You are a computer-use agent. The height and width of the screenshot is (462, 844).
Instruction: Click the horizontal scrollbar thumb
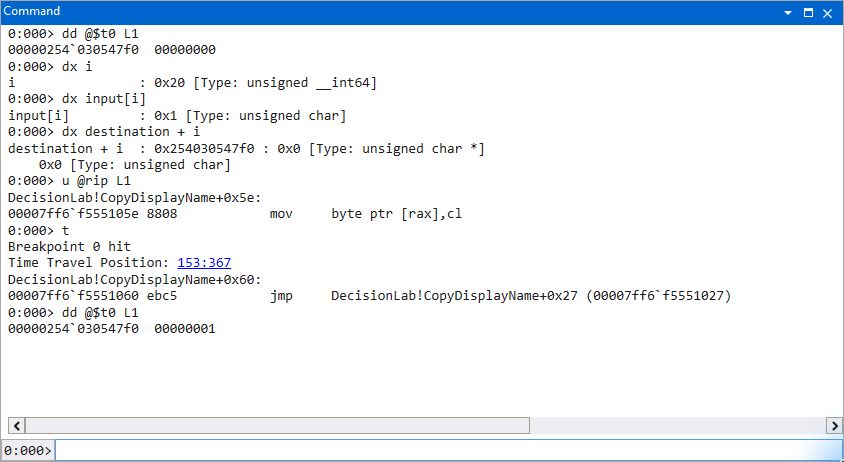[277, 425]
